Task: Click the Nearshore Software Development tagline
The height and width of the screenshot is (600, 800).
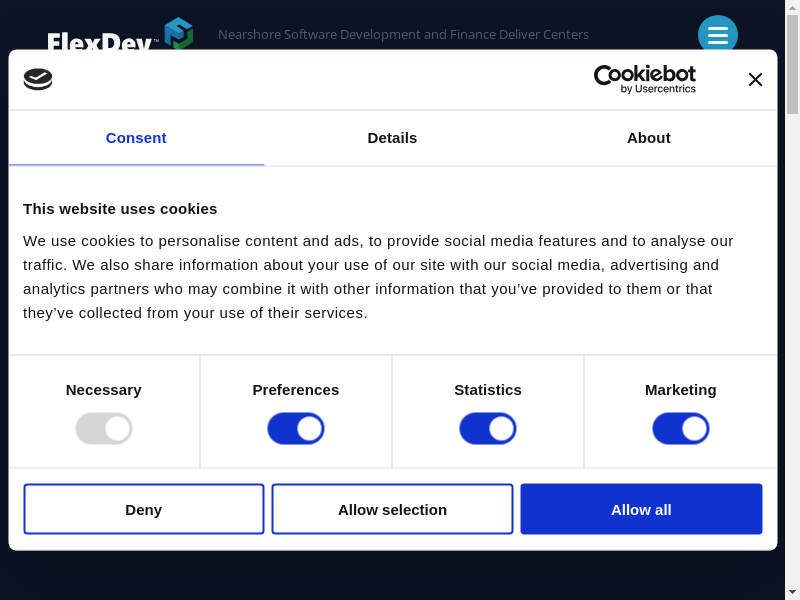Action: [x=403, y=35]
